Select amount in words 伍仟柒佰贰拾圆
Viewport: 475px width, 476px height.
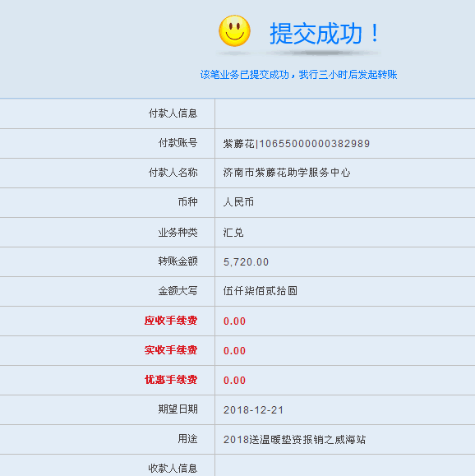261,291
